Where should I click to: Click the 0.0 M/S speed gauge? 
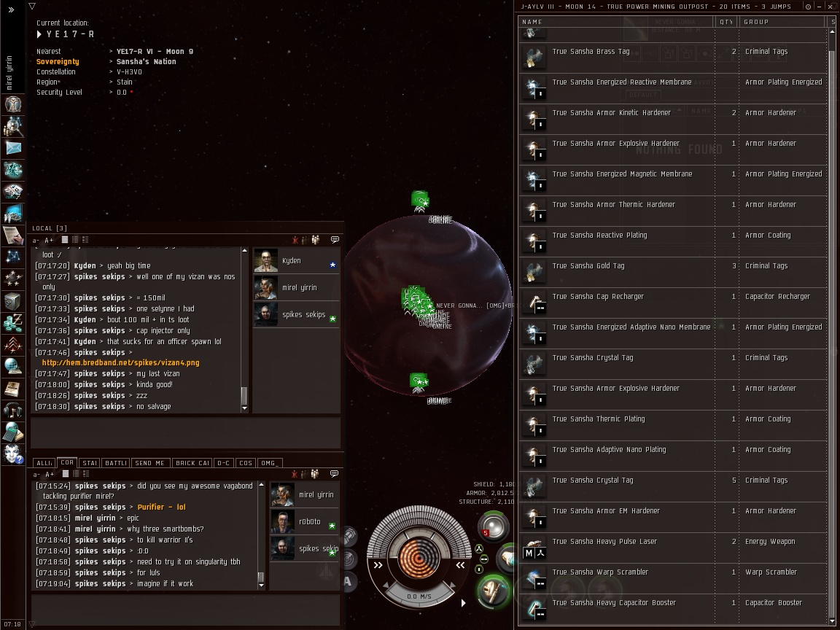point(419,596)
